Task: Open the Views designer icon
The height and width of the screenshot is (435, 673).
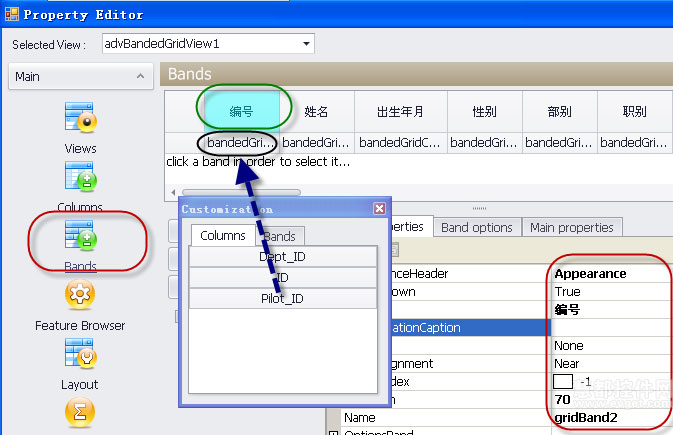Action: pyautogui.click(x=81, y=116)
